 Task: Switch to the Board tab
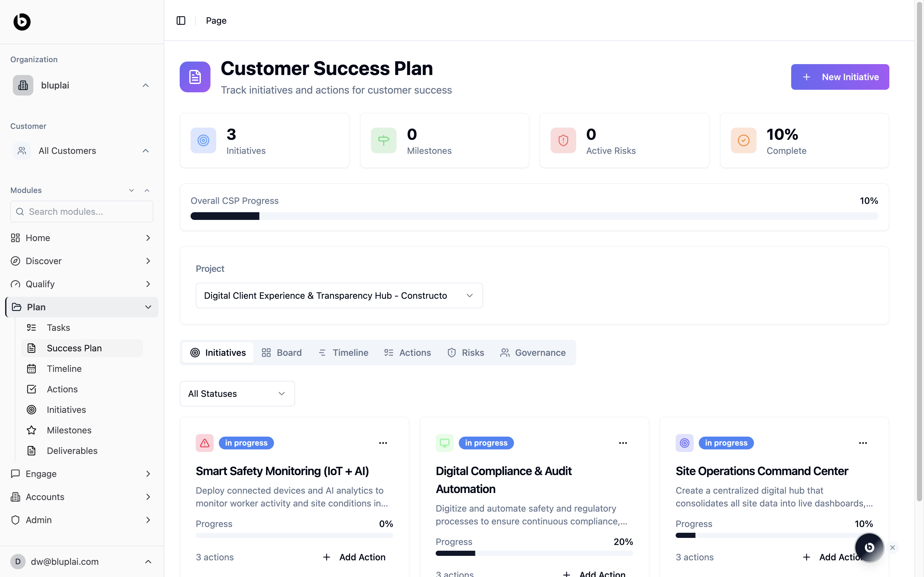coord(282,353)
